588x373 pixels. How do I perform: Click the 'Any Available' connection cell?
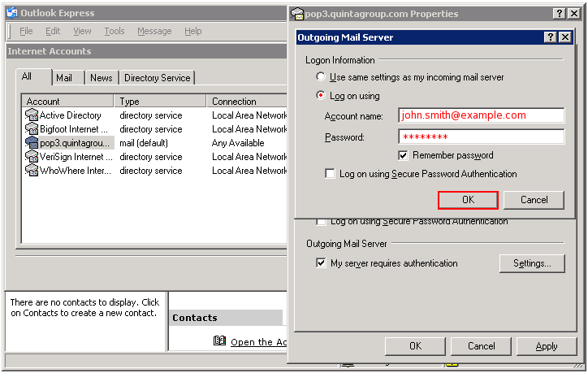tap(238, 143)
